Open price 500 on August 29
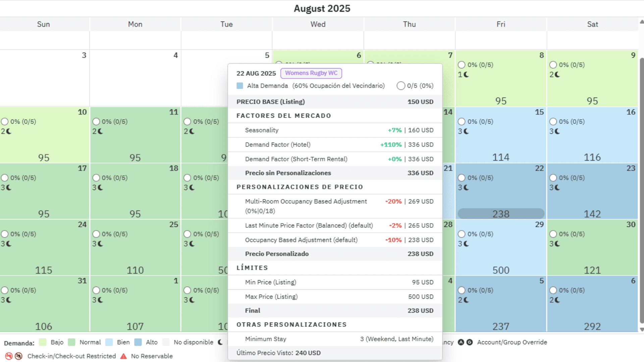The image size is (644, 362). pyautogui.click(x=501, y=270)
